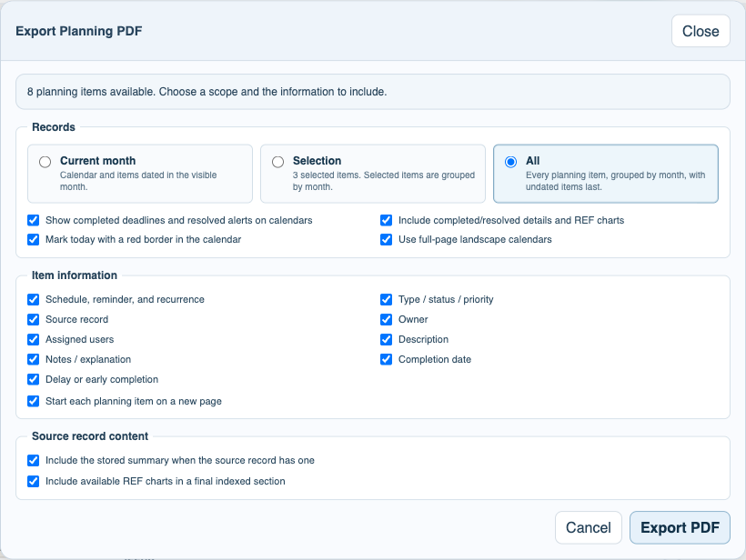
Task: Uncheck Schedule, reminder, and recurrence
Action: click(34, 299)
